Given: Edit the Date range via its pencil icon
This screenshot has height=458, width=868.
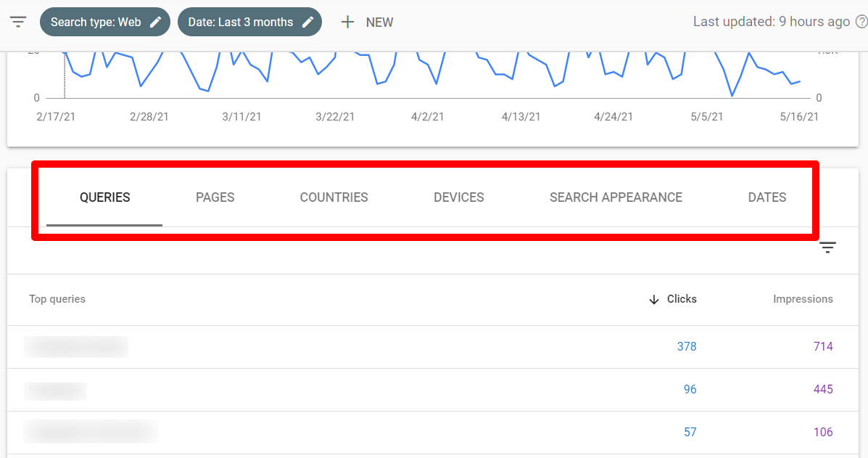Looking at the screenshot, I should 306,21.
